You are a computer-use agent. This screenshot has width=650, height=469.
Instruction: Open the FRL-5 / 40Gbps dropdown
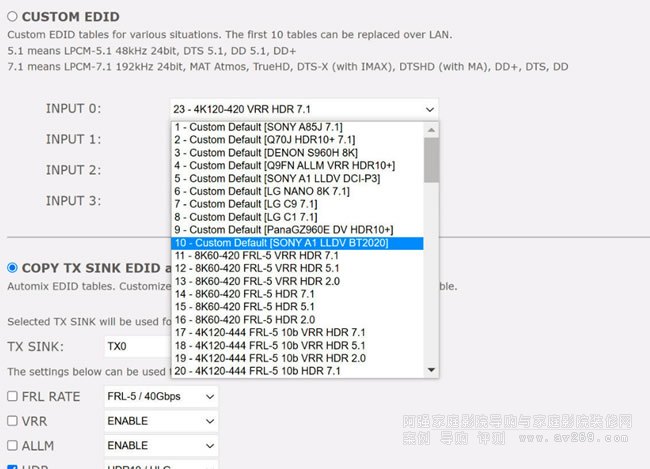160,396
